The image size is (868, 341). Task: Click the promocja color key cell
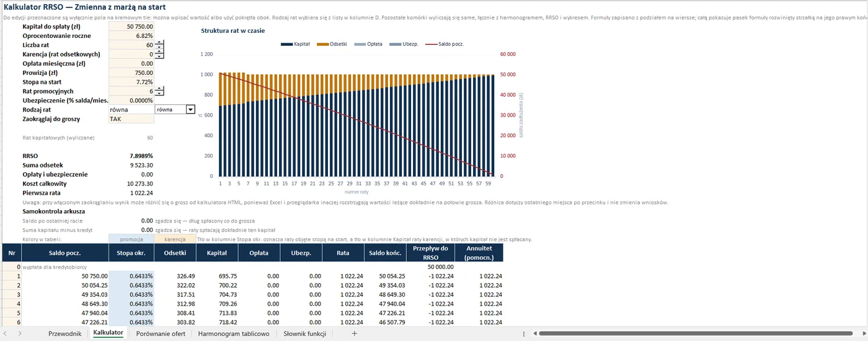coord(131,239)
